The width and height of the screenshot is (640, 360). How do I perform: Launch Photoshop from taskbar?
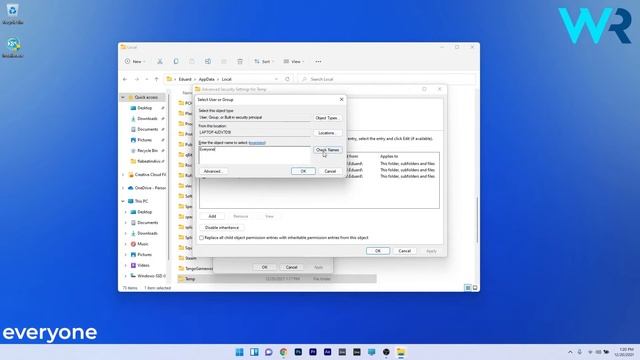(x=298, y=352)
